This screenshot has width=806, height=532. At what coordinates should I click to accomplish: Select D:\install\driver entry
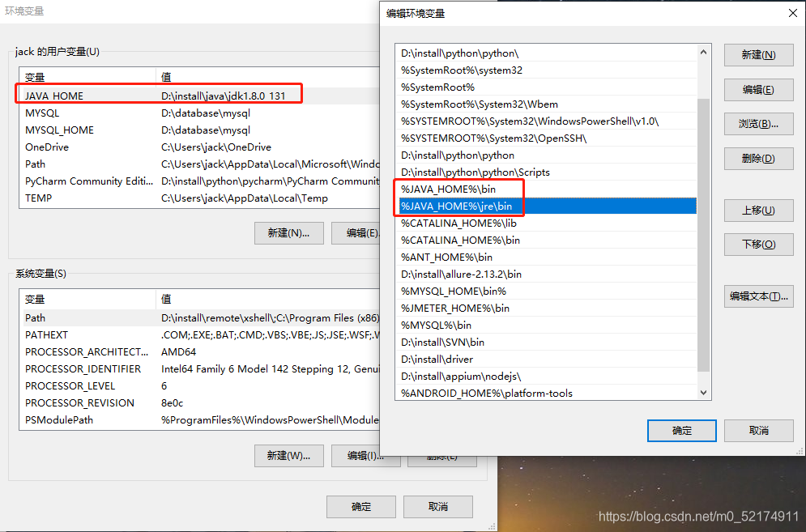[547, 359]
